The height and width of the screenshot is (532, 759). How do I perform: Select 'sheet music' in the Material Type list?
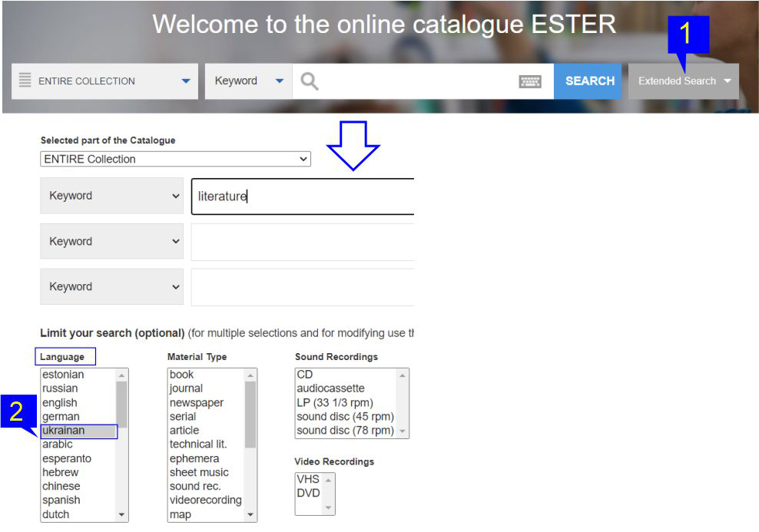pos(199,473)
